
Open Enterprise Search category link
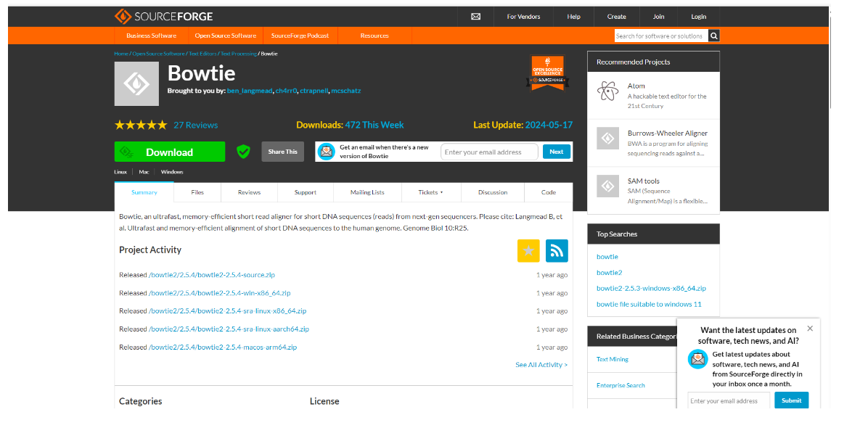click(x=621, y=385)
